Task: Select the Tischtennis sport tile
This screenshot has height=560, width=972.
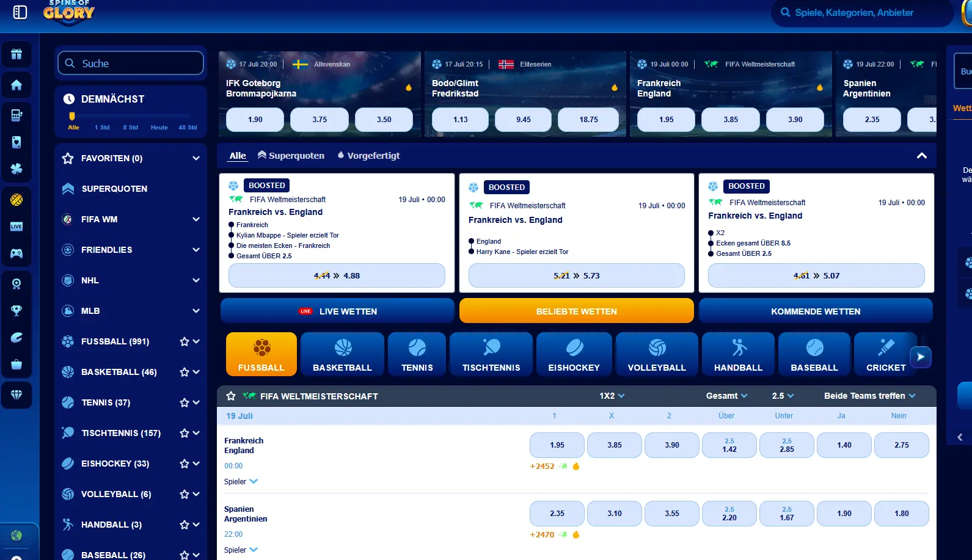Action: [x=491, y=354]
